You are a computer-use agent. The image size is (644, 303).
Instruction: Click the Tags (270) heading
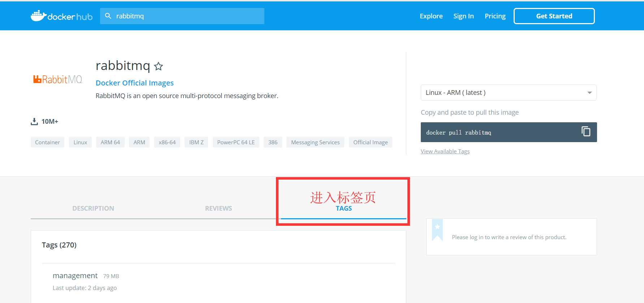click(59, 245)
